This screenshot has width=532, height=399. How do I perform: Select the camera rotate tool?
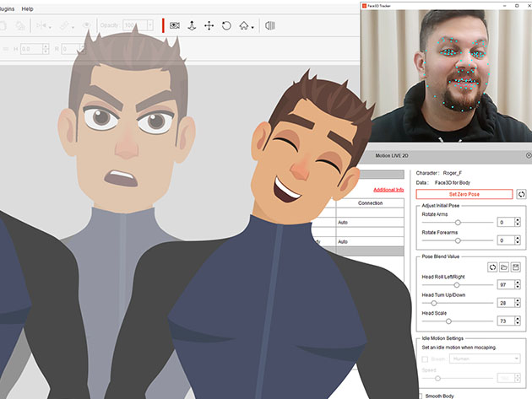226,25
